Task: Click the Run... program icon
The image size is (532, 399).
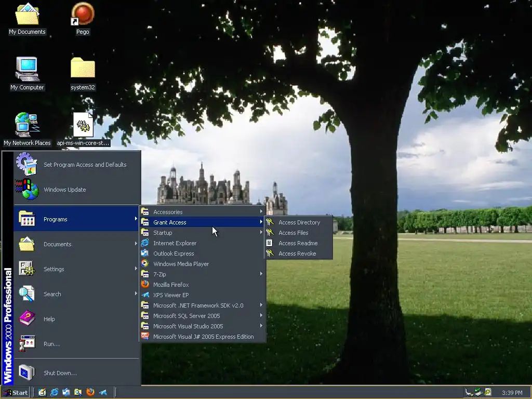Action: 27,343
